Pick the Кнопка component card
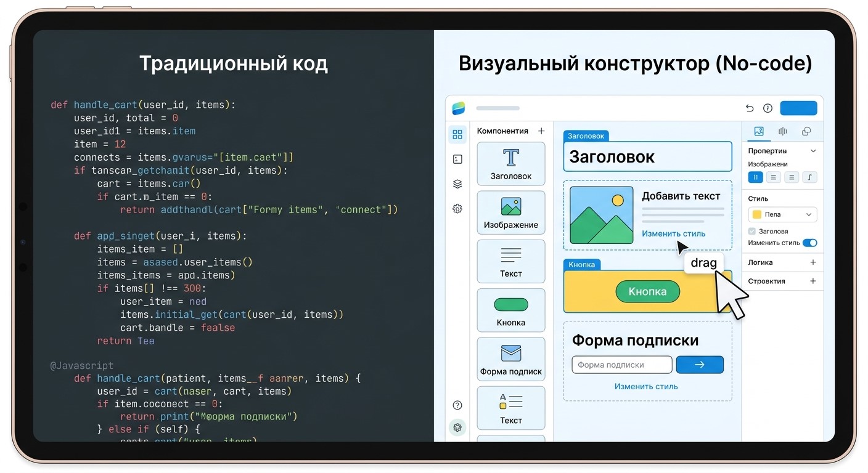 pyautogui.click(x=511, y=310)
